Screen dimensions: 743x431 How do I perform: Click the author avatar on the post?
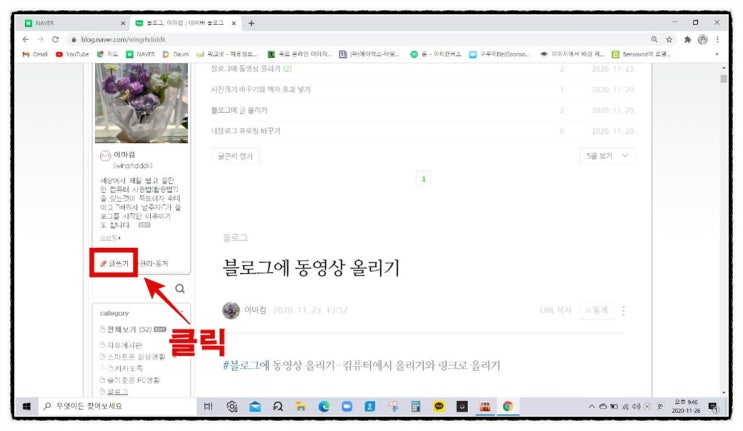[231, 311]
